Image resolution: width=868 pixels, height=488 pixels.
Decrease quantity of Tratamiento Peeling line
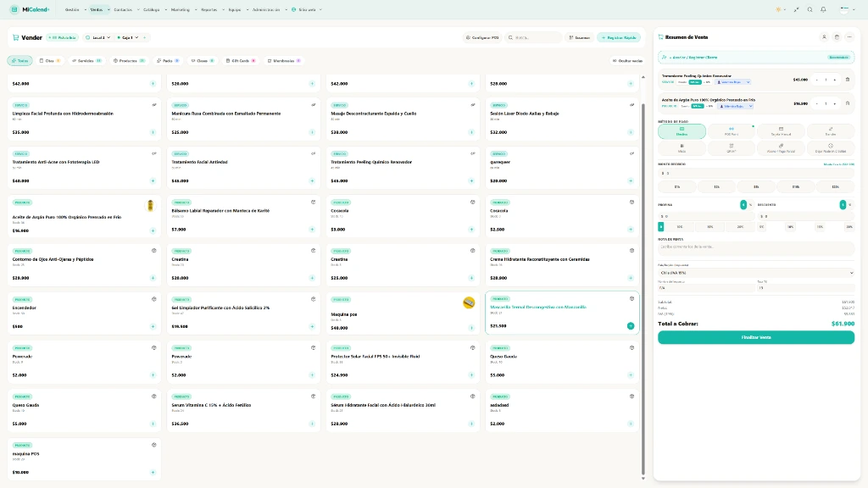pyautogui.click(x=816, y=80)
